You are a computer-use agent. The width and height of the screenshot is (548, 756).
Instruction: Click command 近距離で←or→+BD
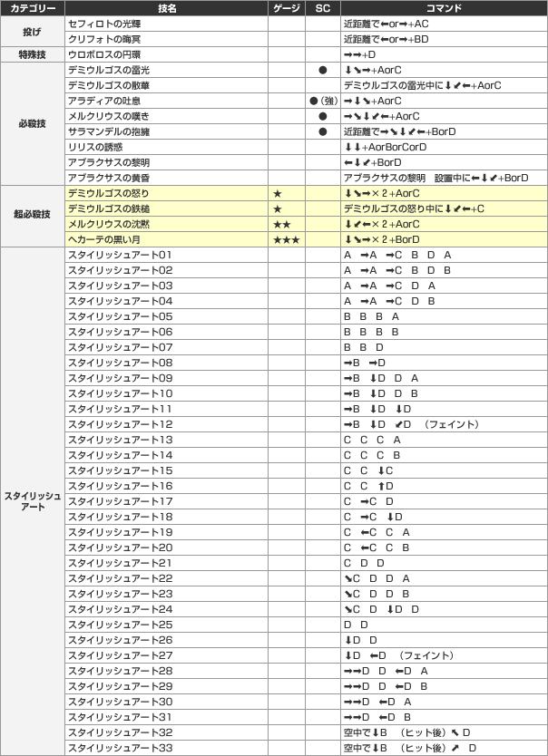[386, 39]
